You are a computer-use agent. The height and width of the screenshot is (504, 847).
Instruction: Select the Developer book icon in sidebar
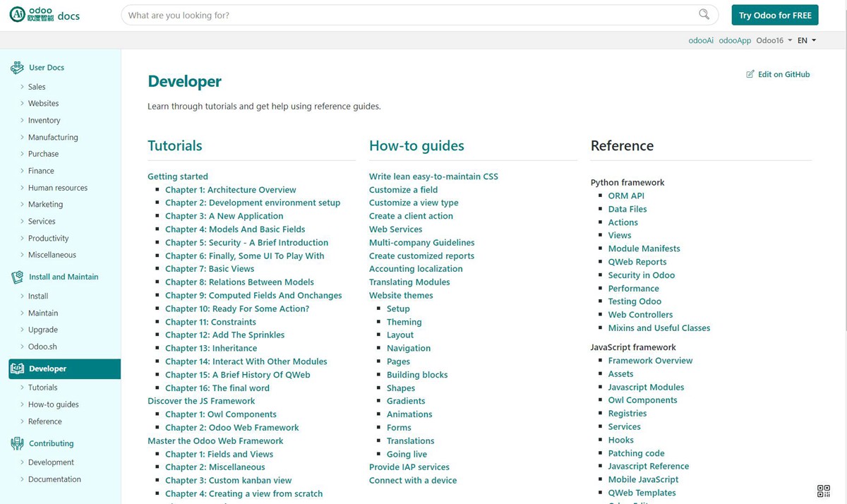tap(17, 368)
